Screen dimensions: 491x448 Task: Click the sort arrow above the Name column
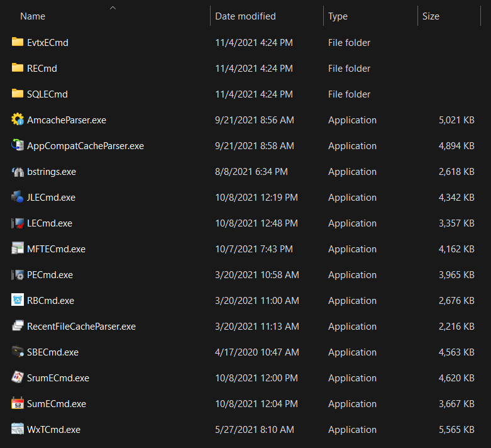(113, 8)
